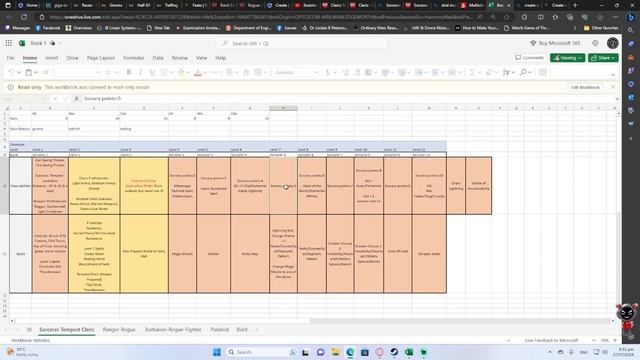The height and width of the screenshot is (360, 640).
Task: Toggle italic formatting
Action: click(x=140, y=72)
